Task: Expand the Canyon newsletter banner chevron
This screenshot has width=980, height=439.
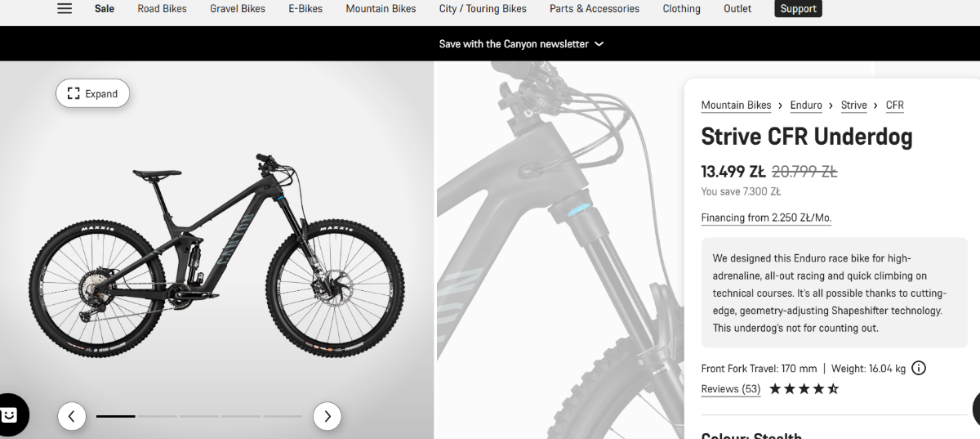Action: coord(599,44)
